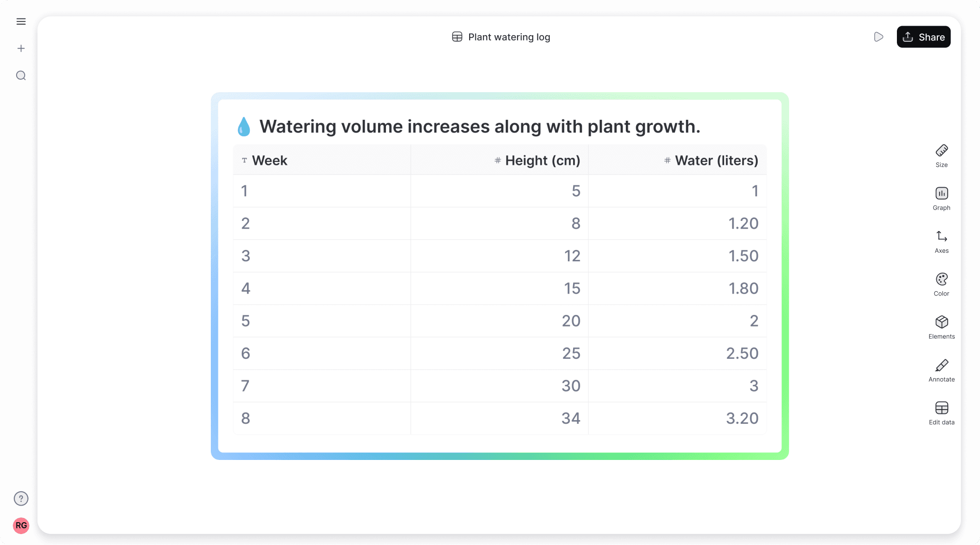The width and height of the screenshot is (980, 545).
Task: Select the Height (cm) column header
Action: tap(542, 160)
